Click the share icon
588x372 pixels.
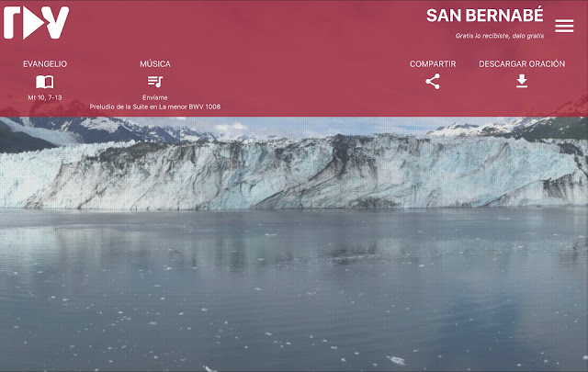coord(433,82)
